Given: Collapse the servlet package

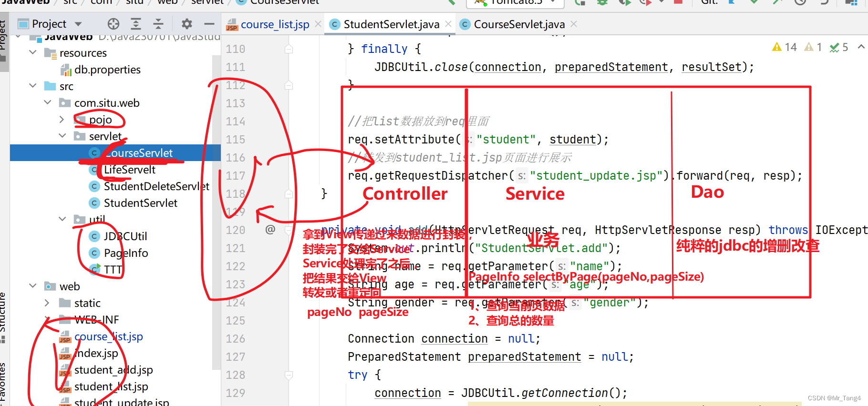Looking at the screenshot, I should [62, 136].
